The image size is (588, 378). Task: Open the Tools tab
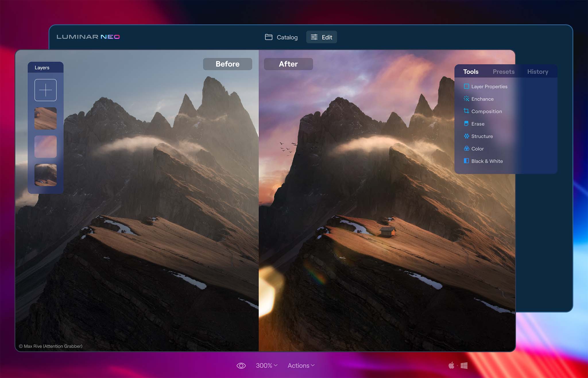(x=471, y=72)
